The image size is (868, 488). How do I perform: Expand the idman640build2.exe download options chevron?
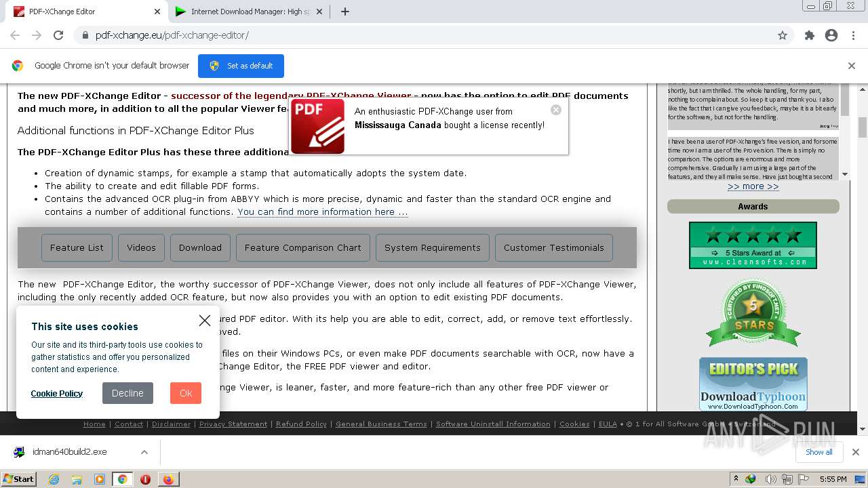point(144,452)
